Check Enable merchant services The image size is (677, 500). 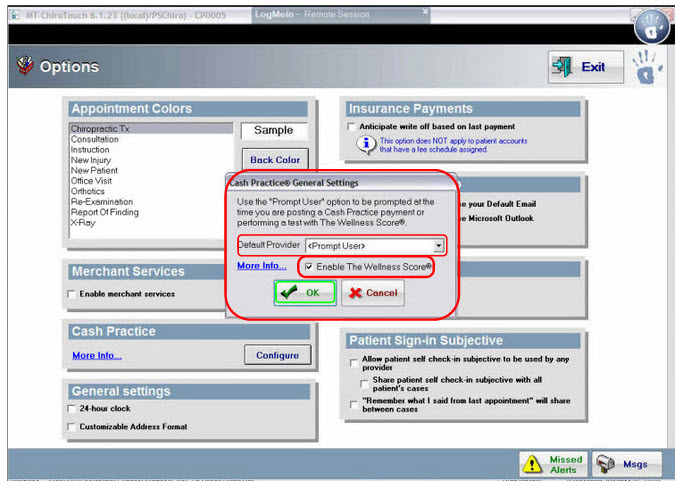click(x=72, y=294)
